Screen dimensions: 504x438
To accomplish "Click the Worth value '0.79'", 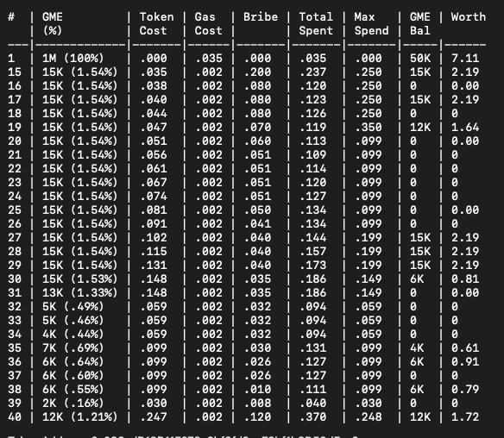I will pyautogui.click(x=465, y=390).
